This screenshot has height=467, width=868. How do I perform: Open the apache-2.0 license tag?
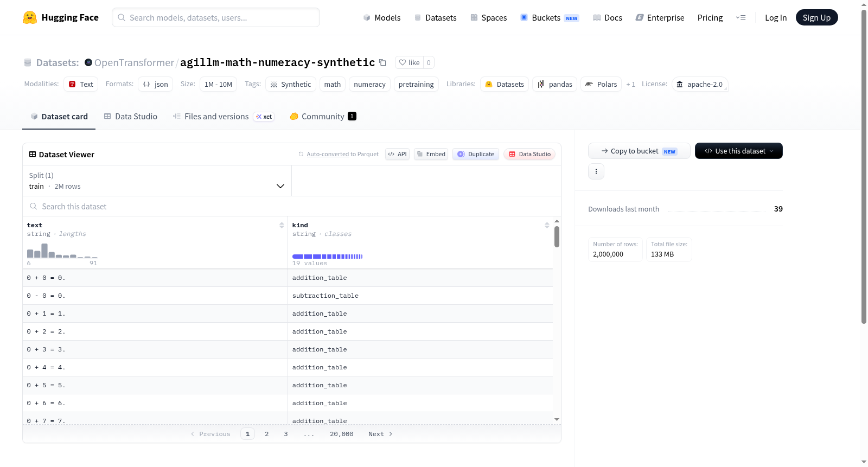(x=700, y=84)
